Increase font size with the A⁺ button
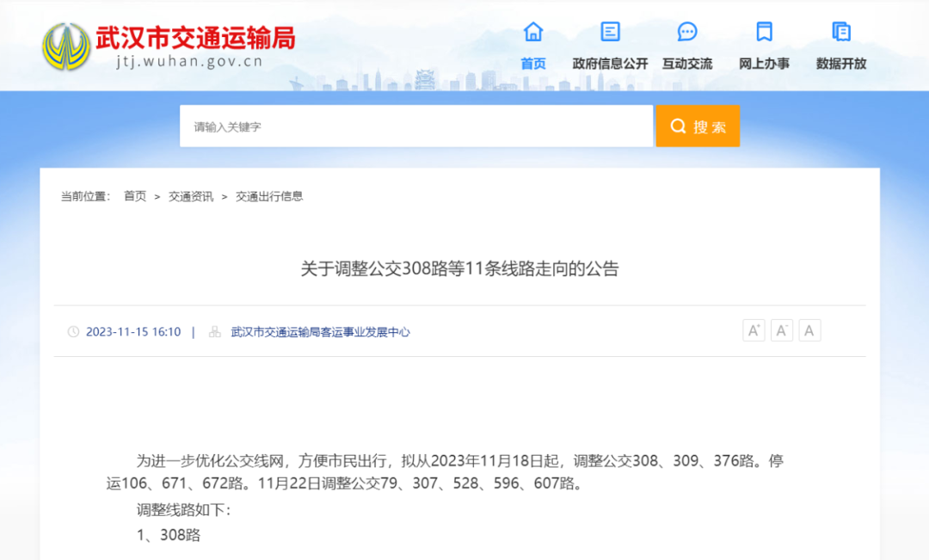Image resolution: width=929 pixels, height=560 pixels. point(754,329)
